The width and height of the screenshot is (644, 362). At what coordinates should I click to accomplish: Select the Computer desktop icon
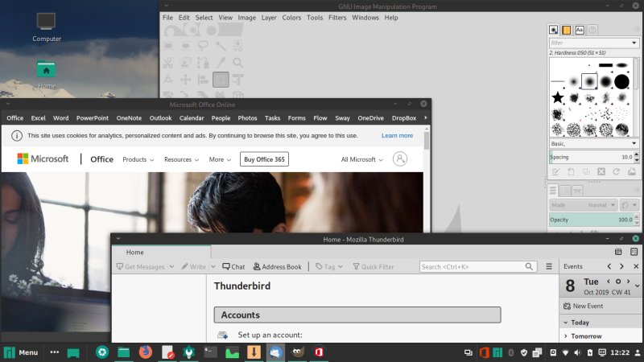(47, 27)
